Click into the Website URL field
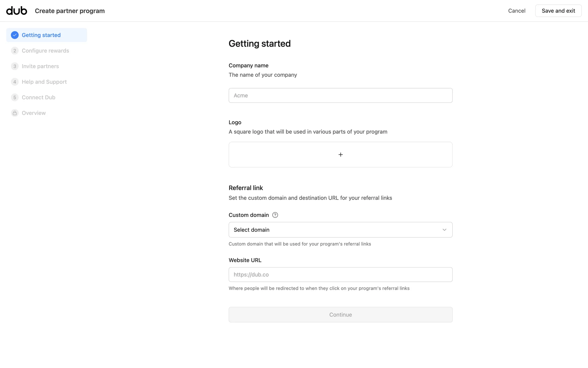588x368 pixels. [x=340, y=274]
